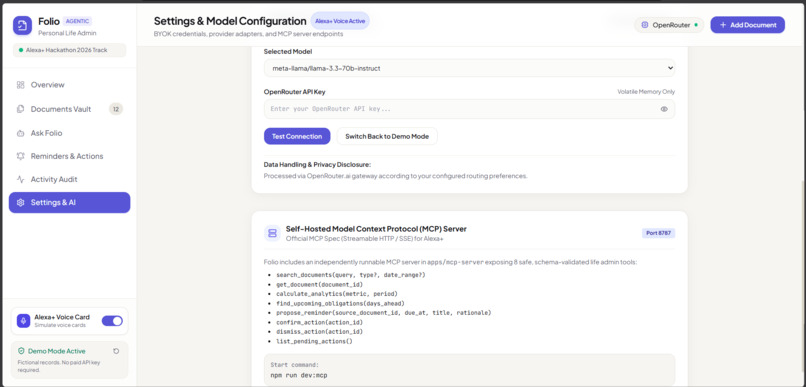The height and width of the screenshot is (387, 806).
Task: Click search_documents tool entry
Action: coord(351,275)
